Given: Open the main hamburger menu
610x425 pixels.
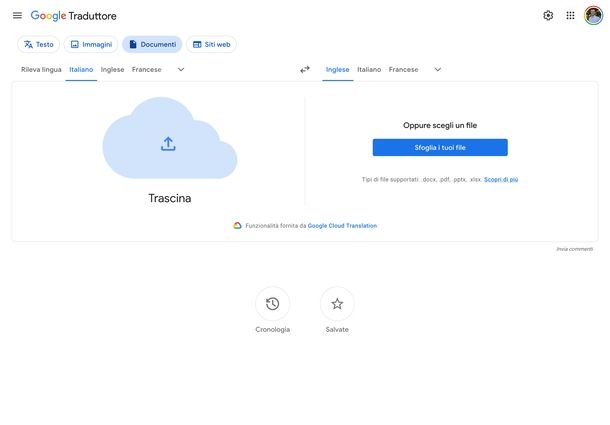Looking at the screenshot, I should (x=17, y=16).
